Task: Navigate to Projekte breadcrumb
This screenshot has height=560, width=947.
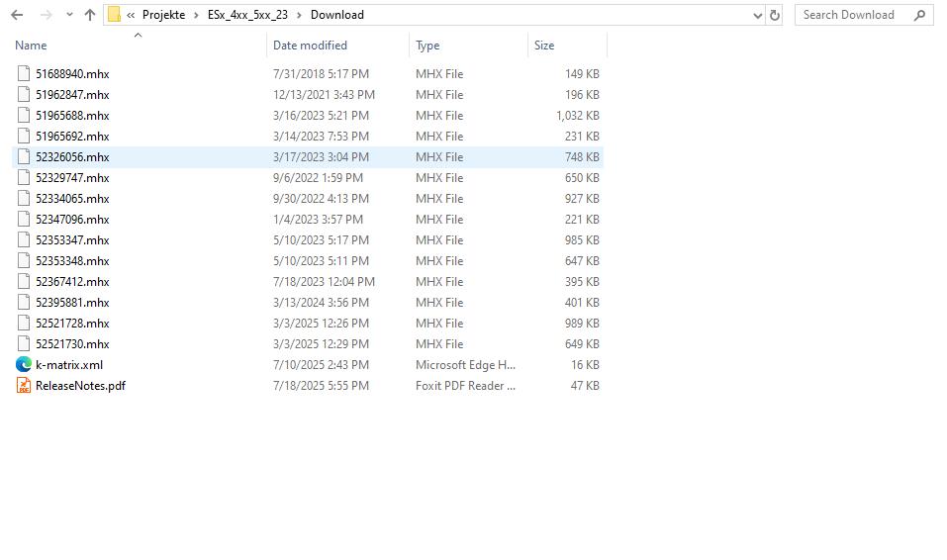Action: (163, 15)
